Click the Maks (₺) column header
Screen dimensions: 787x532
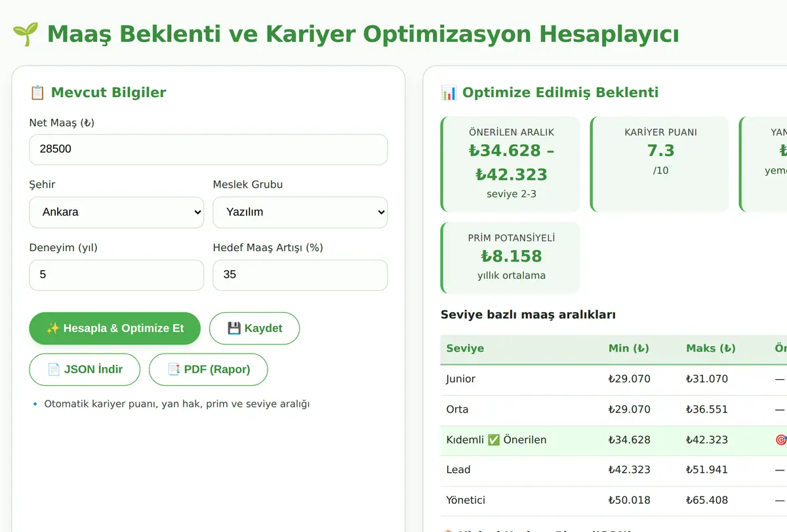tap(711, 348)
